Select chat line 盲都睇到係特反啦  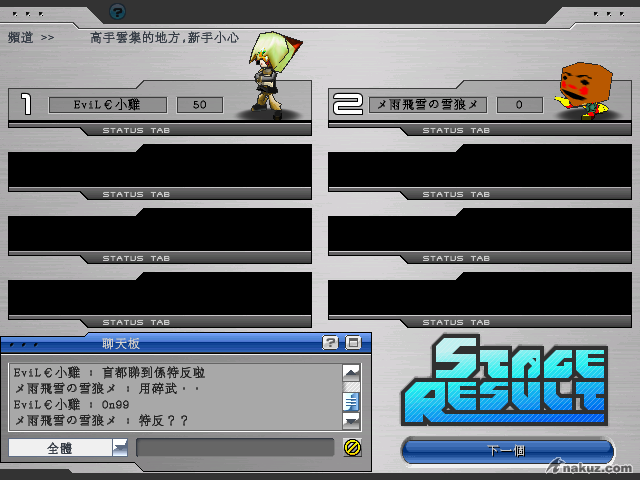153,373
